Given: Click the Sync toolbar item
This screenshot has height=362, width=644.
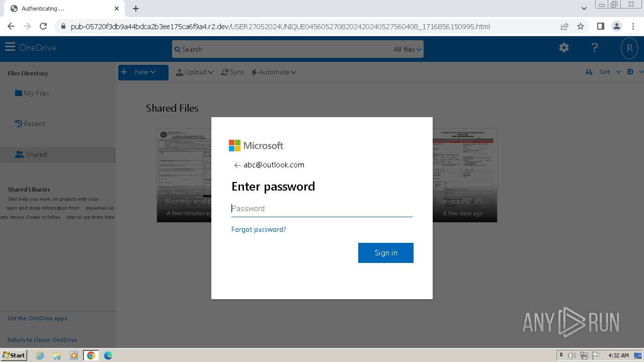Looking at the screenshot, I should (x=232, y=72).
